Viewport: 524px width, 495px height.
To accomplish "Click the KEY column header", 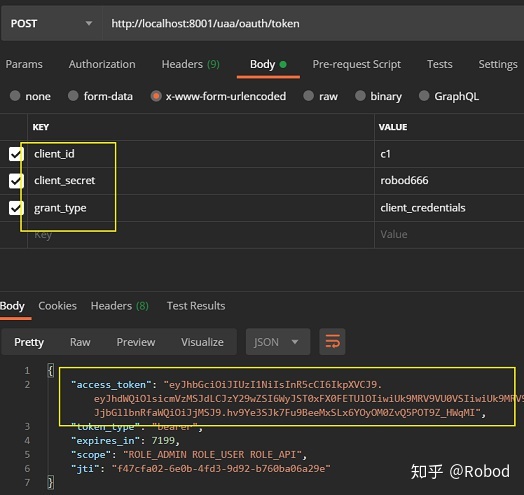I will (41, 127).
